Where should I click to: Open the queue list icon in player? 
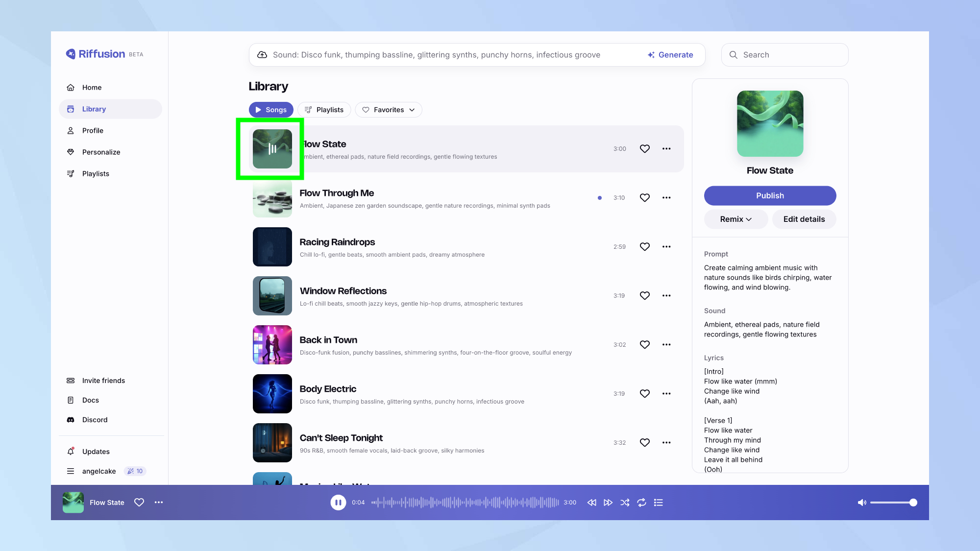coord(659,503)
